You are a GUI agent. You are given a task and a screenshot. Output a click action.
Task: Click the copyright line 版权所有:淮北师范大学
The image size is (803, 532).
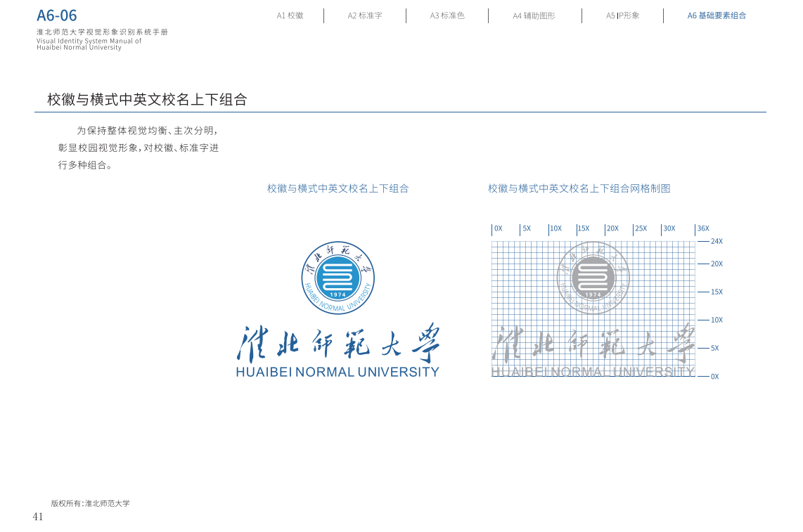[90, 503]
